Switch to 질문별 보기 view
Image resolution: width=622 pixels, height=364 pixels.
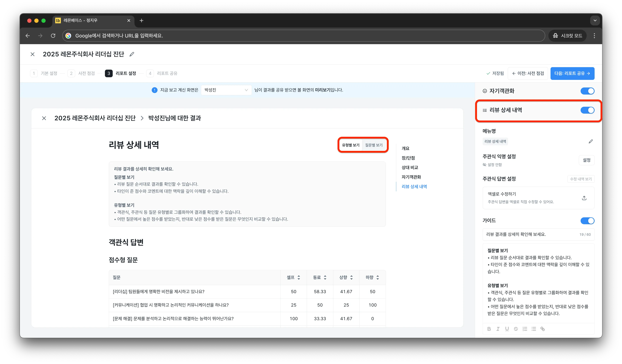pos(374,145)
